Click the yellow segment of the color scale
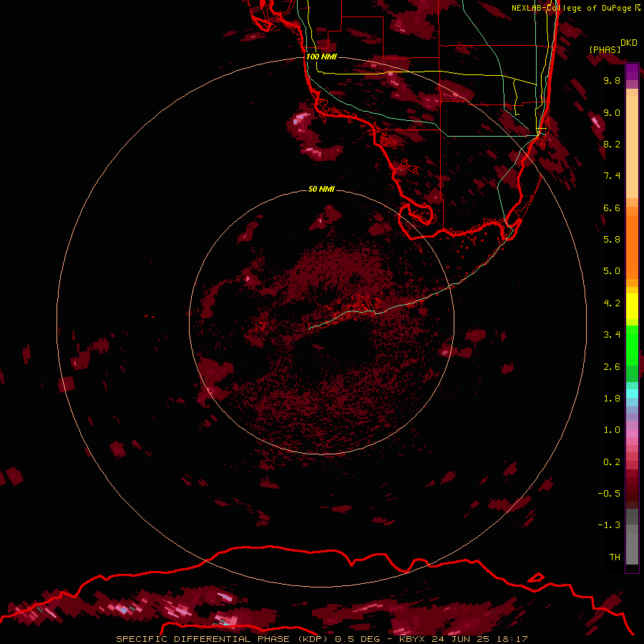The width and height of the screenshot is (644, 644). pos(632,306)
